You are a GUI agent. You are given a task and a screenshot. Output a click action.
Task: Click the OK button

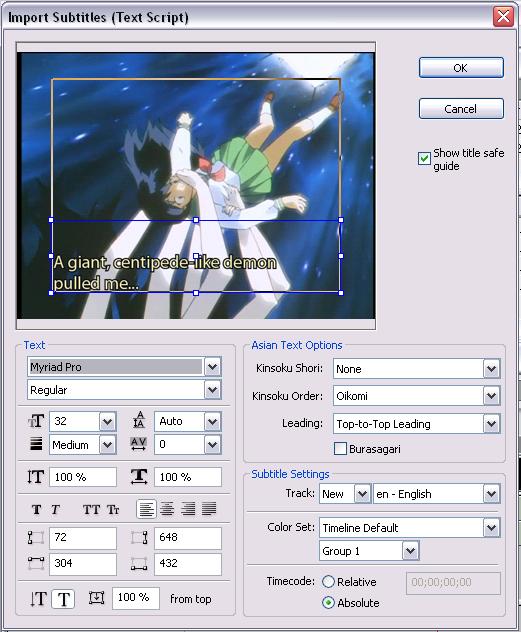[461, 68]
